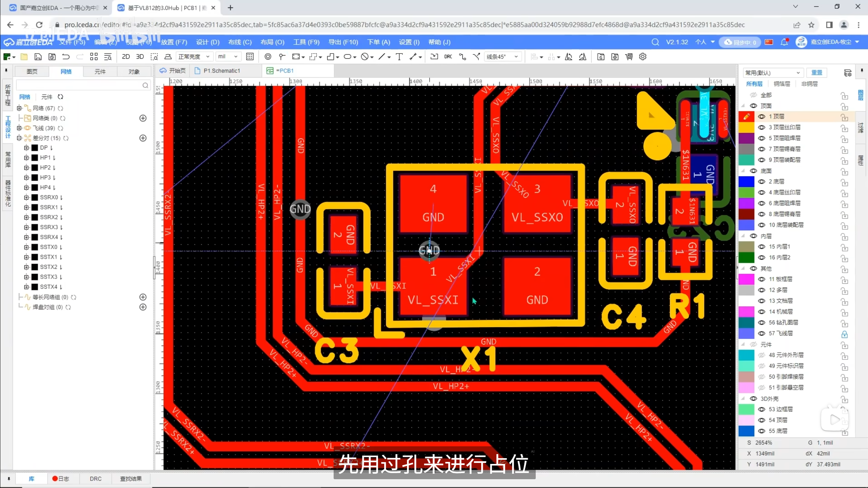Screen dimensions: 868x488
Task: Toggle eye icon for 15 内层1
Action: click(x=762, y=247)
